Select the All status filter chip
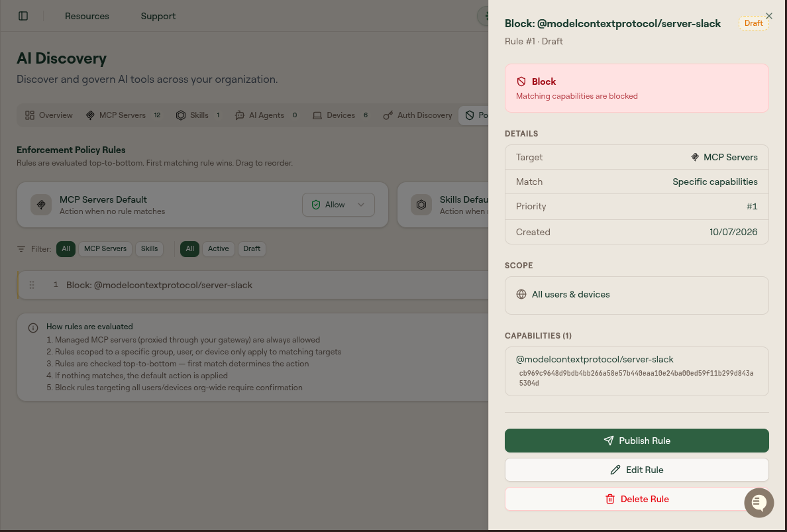This screenshot has width=787, height=532. [x=189, y=249]
